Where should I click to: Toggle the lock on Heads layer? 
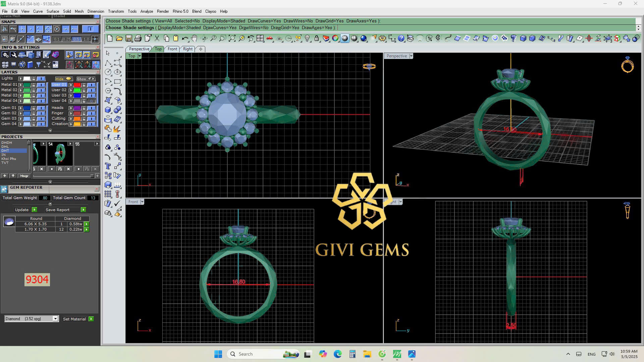tap(84, 108)
